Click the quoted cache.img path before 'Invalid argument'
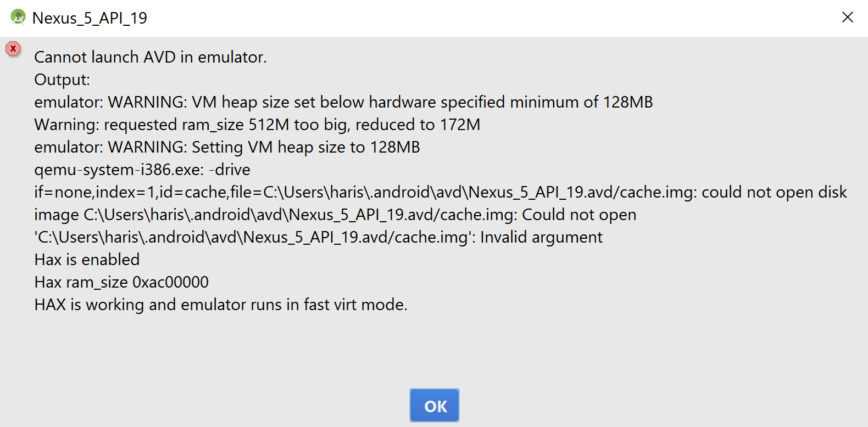 255,237
